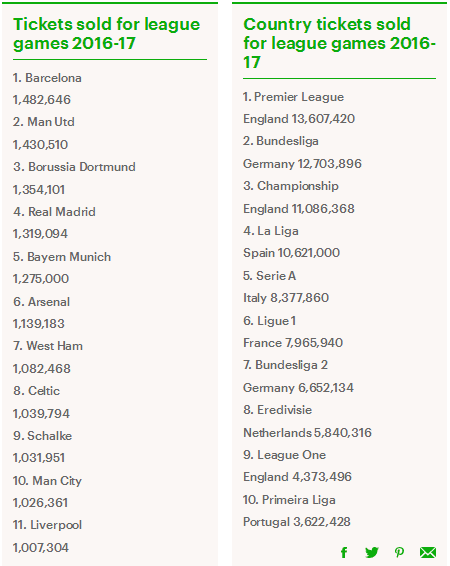
Task: Click the '10. Man City' entry
Action: point(47,481)
